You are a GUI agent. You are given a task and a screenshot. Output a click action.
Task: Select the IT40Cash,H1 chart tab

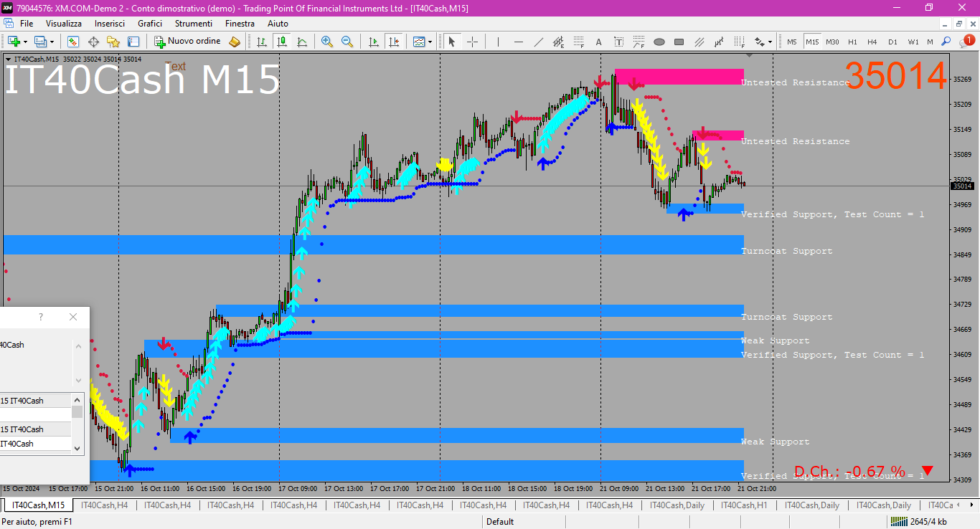(x=744, y=505)
